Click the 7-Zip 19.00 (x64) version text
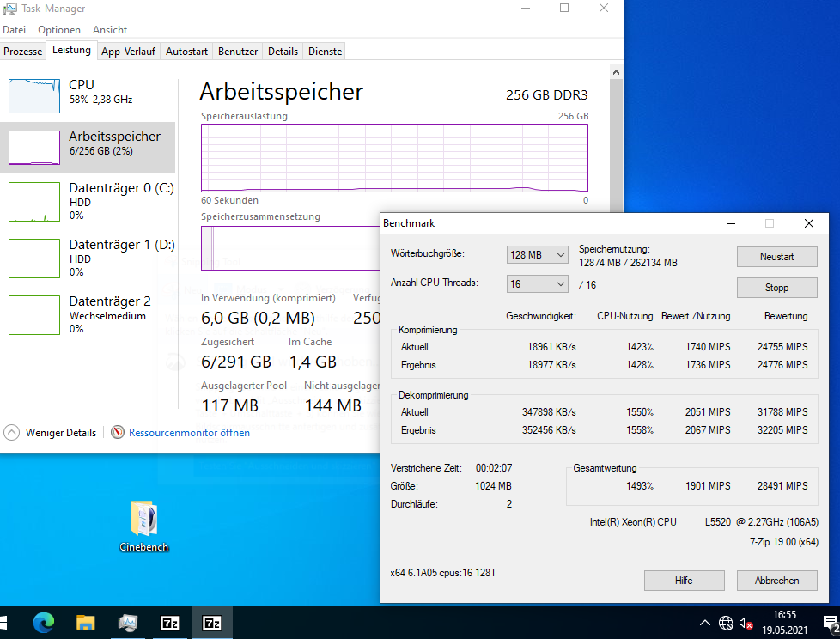Viewport: 840px width, 639px height. click(x=784, y=541)
